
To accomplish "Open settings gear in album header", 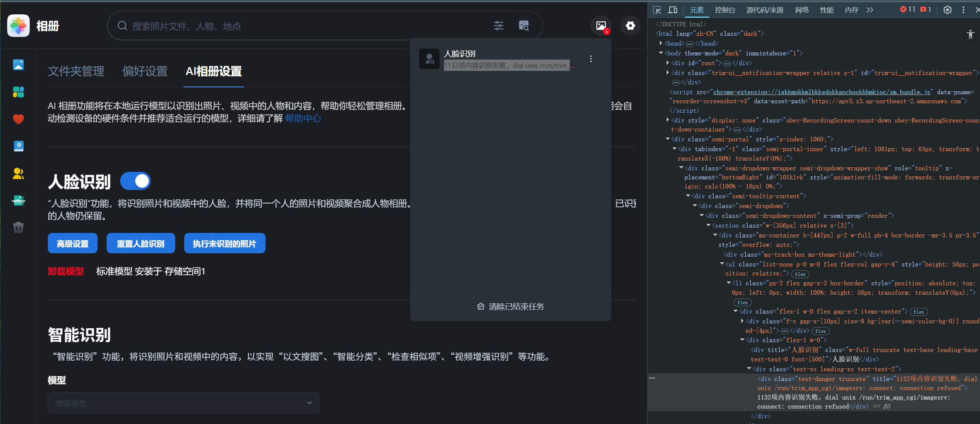I will coord(630,26).
